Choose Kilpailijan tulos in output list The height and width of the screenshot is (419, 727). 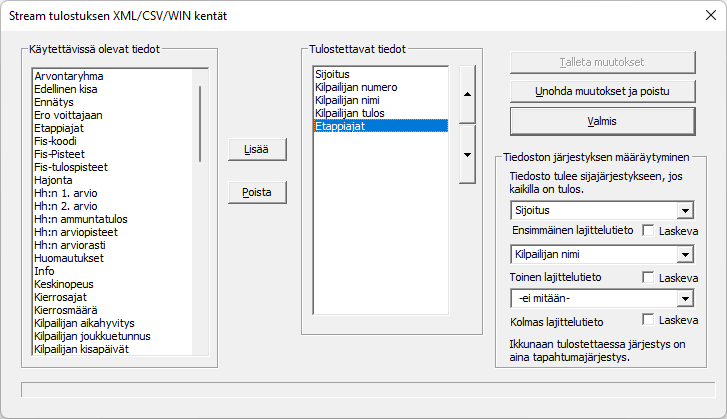(x=352, y=114)
